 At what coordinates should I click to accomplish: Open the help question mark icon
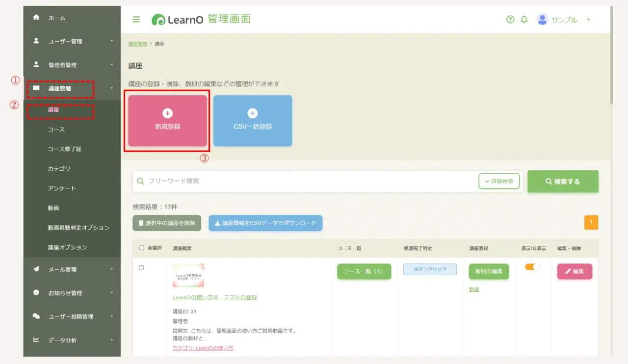[510, 20]
